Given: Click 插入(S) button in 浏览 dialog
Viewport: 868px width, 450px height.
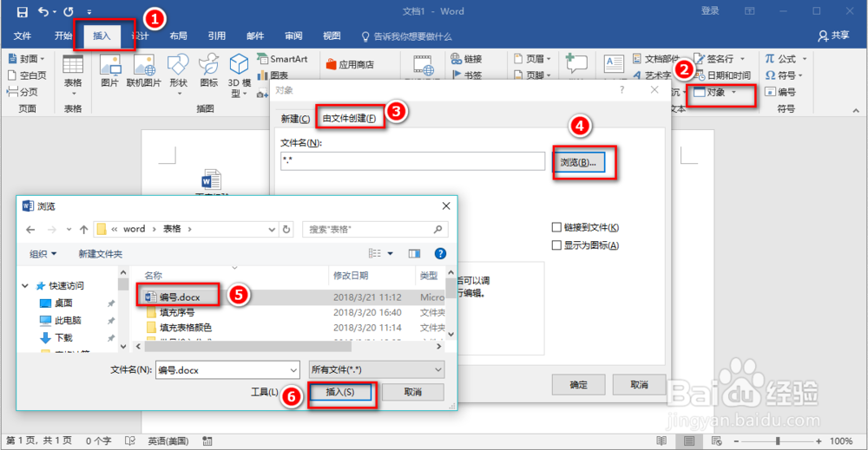Looking at the screenshot, I should (340, 392).
